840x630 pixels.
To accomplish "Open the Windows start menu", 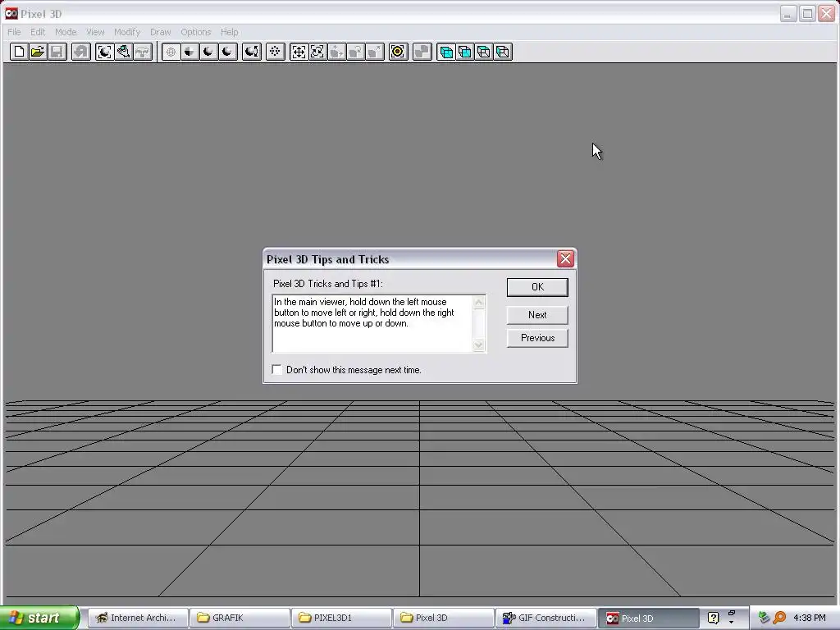I will pos(39,618).
